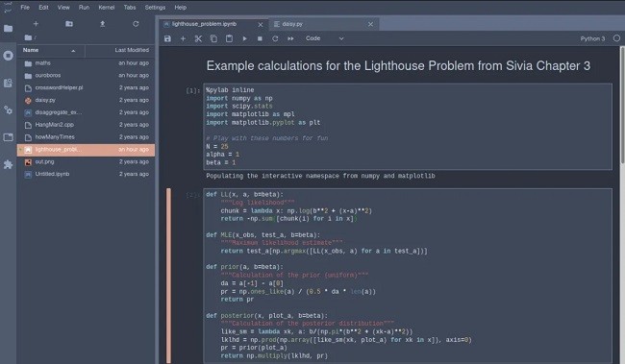Image resolution: width=625 pixels, height=364 pixels.
Task: Open the Settings menu
Action: 155,7
